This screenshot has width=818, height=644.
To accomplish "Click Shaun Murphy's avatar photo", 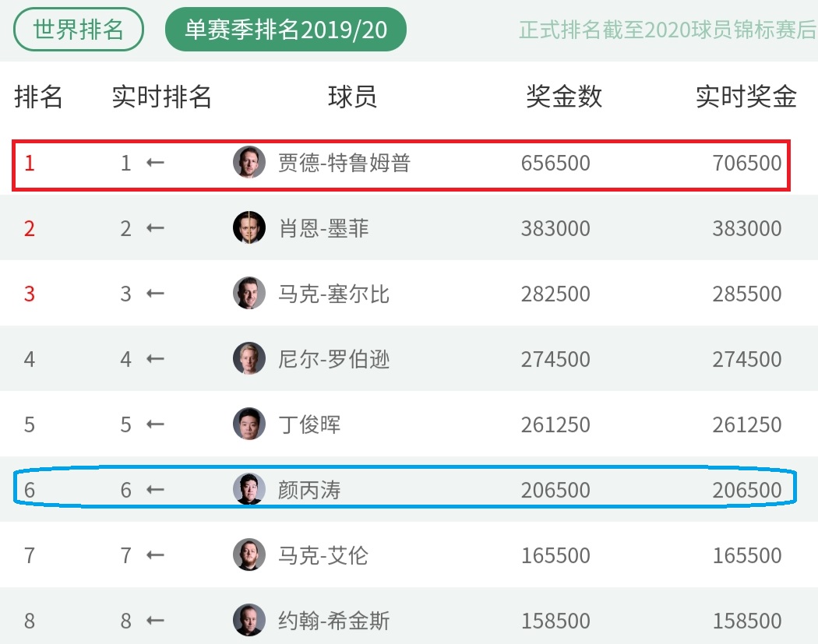I will [x=249, y=229].
